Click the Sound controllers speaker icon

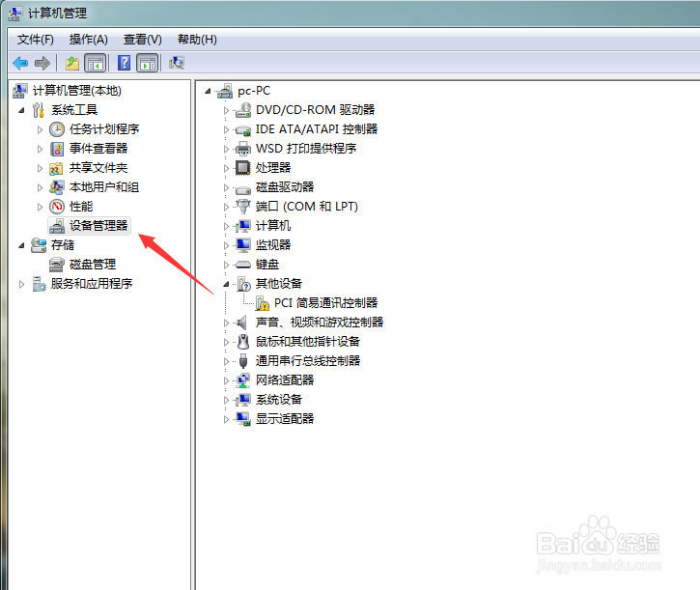242,323
